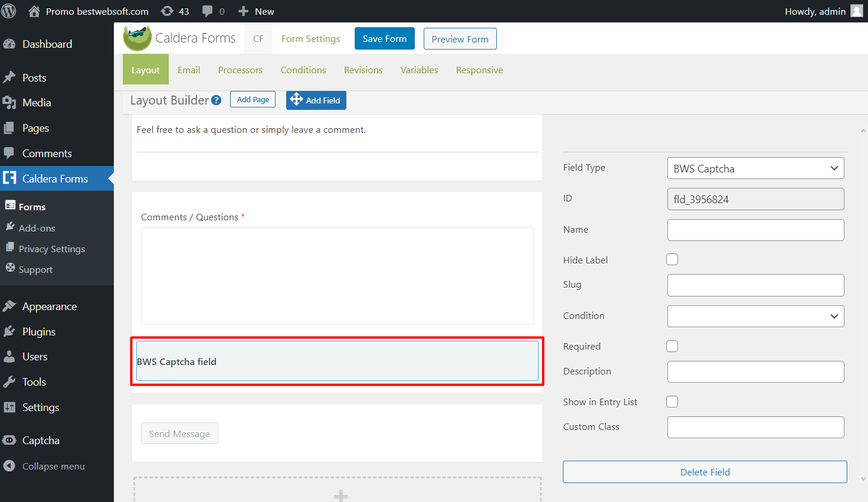
Task: Click the admin avatar picture
Action: [x=857, y=11]
